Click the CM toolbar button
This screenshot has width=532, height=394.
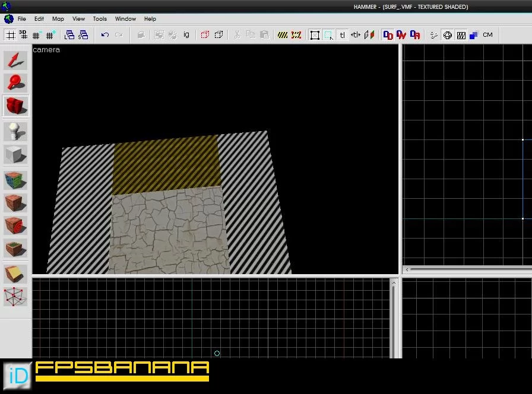click(x=487, y=35)
